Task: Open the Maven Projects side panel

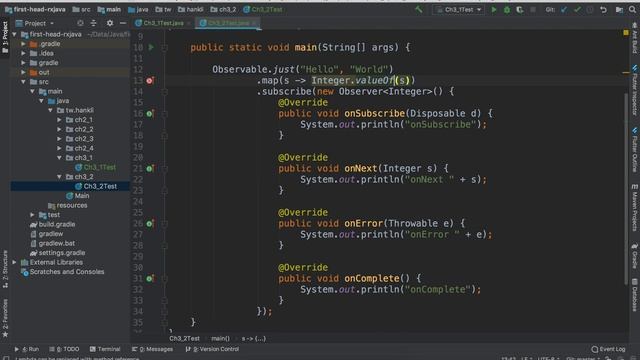Action: pyautogui.click(x=635, y=207)
